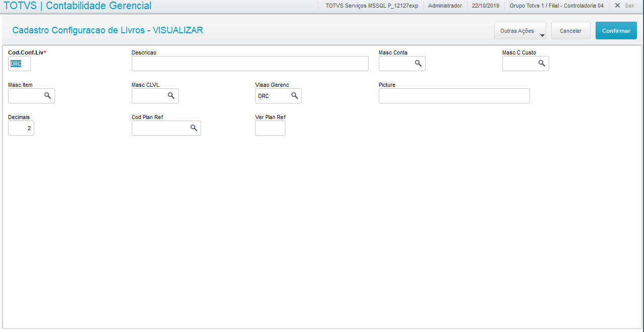This screenshot has height=332, width=644.
Task: Click into the Descricao text field
Action: (x=250, y=64)
